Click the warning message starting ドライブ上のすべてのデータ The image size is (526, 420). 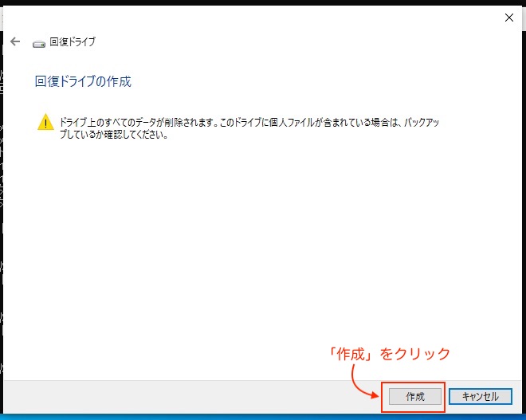249,128
